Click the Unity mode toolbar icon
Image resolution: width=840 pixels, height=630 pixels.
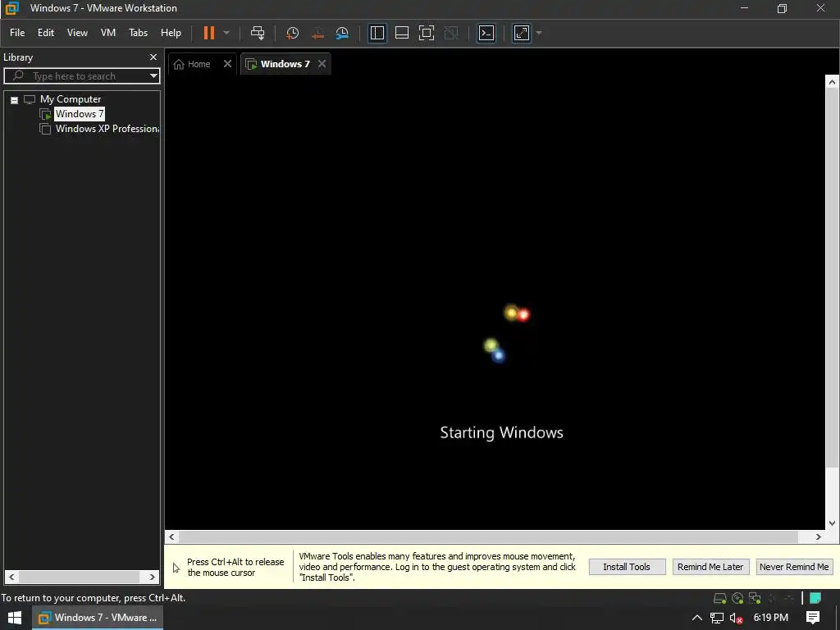tap(452, 33)
